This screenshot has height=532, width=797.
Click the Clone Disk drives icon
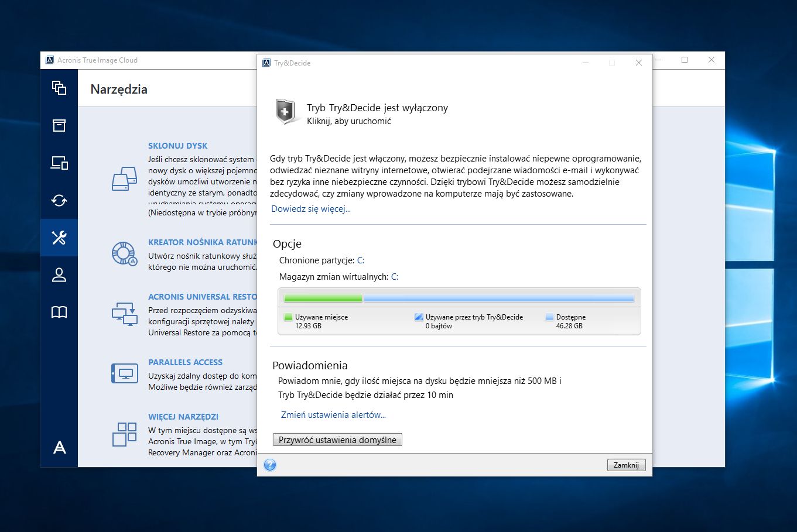click(x=124, y=179)
